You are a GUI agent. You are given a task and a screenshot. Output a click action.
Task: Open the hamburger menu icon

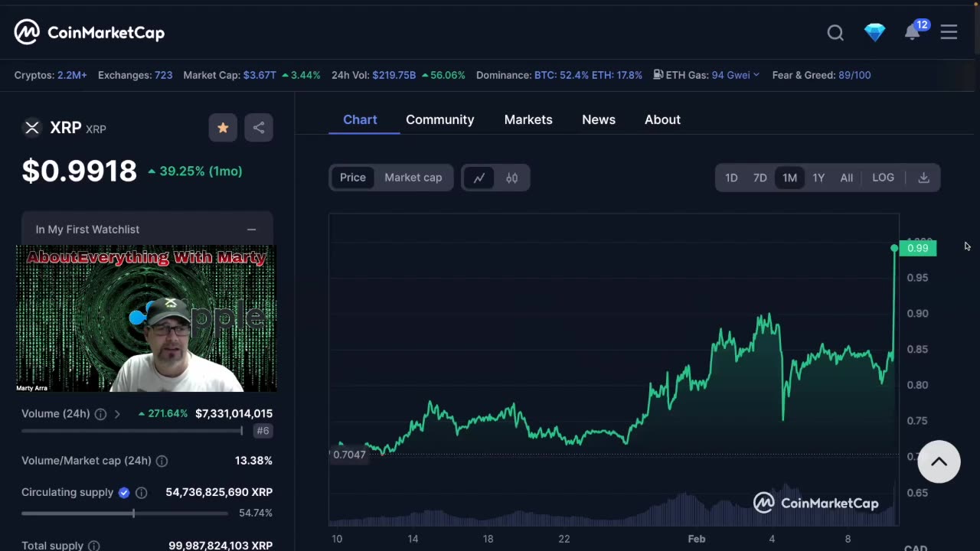click(x=949, y=32)
